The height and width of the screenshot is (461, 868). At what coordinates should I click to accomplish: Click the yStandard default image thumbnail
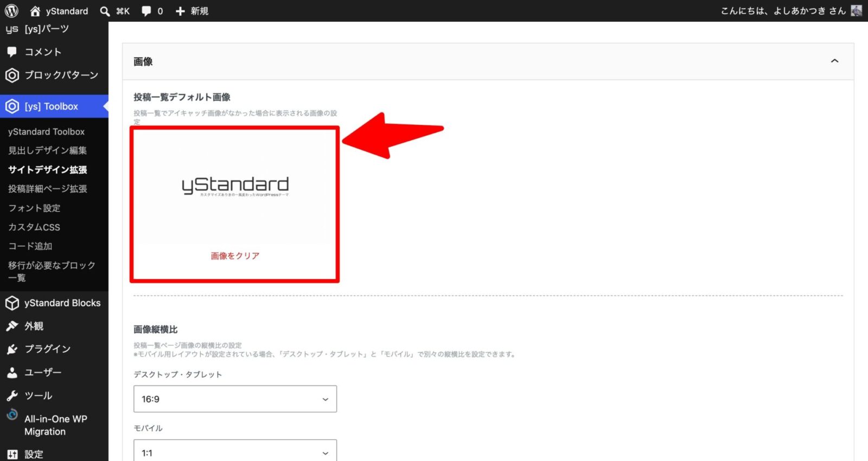point(235,187)
